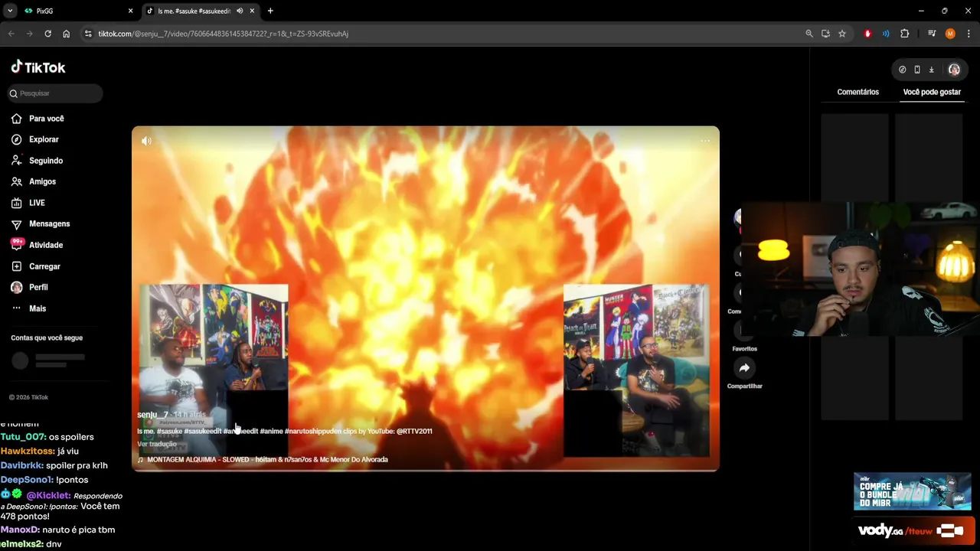Viewport: 980px width, 551px height.
Task: Switch to the Comentários tab
Action: 857,92
